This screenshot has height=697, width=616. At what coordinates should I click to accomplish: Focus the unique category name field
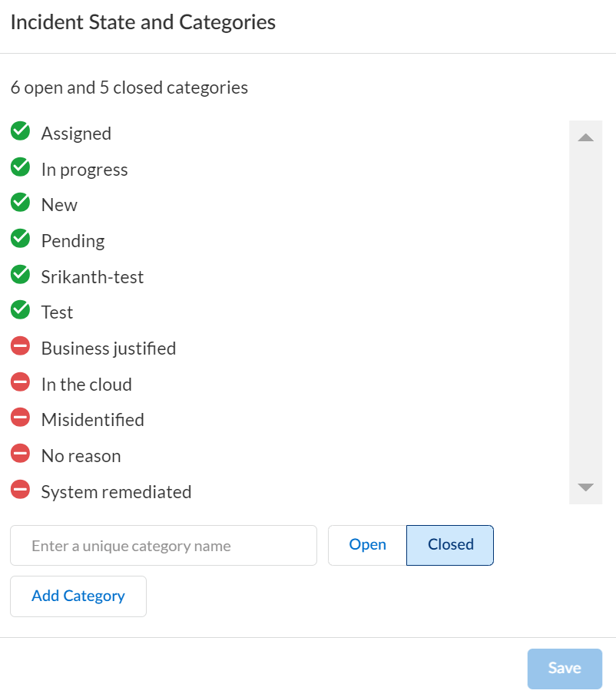coord(164,546)
